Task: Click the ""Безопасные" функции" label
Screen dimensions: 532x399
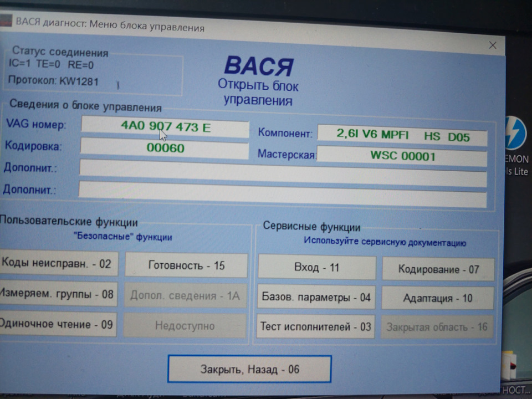Action: click(123, 236)
